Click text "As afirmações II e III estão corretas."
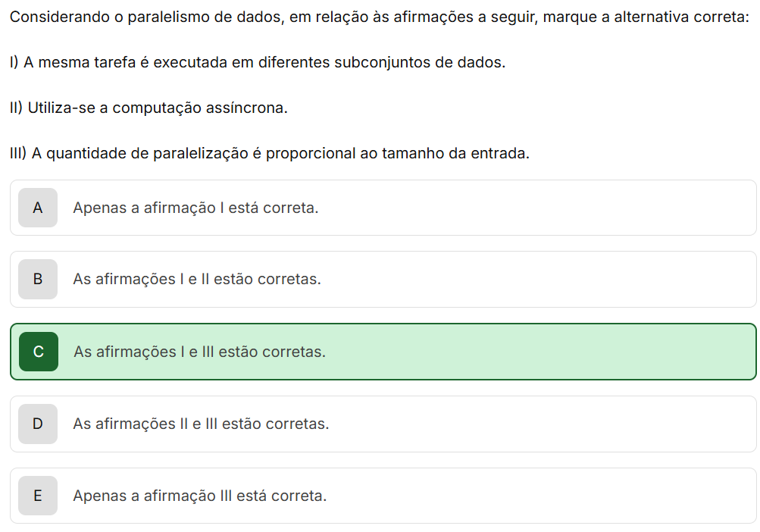The image size is (760, 532). click(x=201, y=424)
